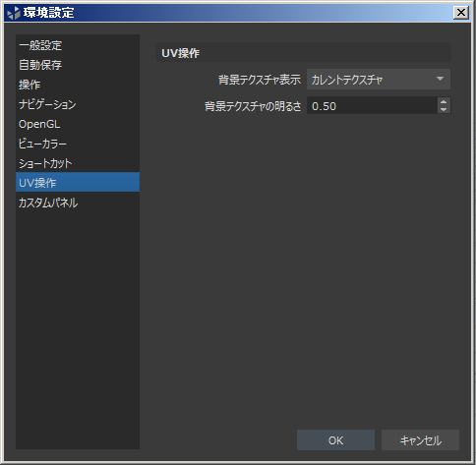Close the 環境設定 dialog window
The width and height of the screenshot is (476, 465).
pos(461,13)
